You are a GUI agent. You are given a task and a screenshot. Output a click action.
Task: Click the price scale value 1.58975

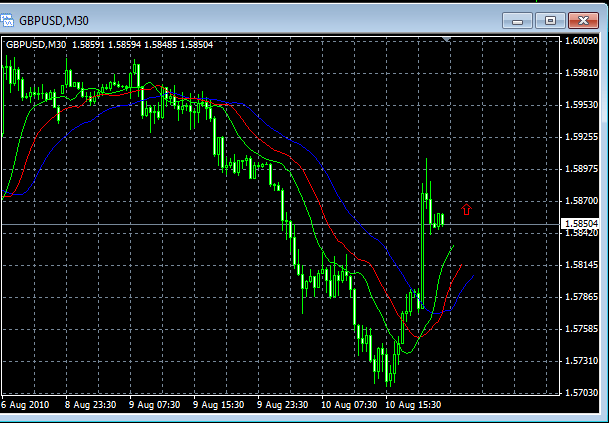pos(581,169)
